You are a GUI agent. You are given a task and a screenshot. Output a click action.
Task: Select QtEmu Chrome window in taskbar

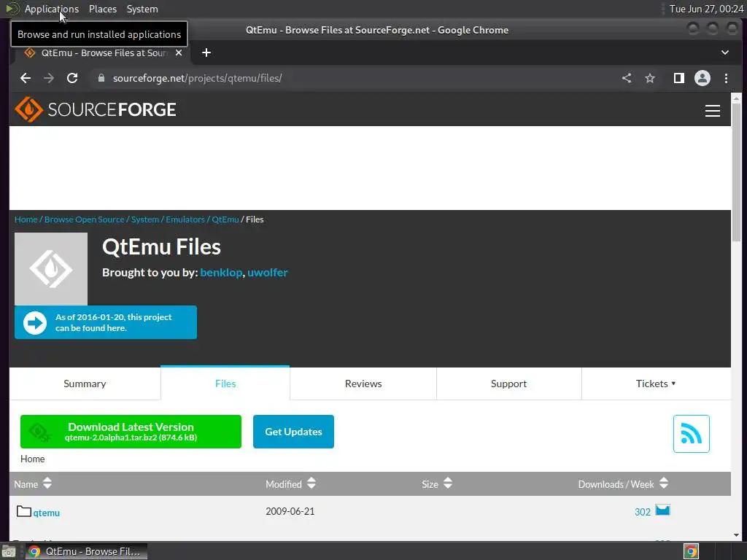(86, 551)
